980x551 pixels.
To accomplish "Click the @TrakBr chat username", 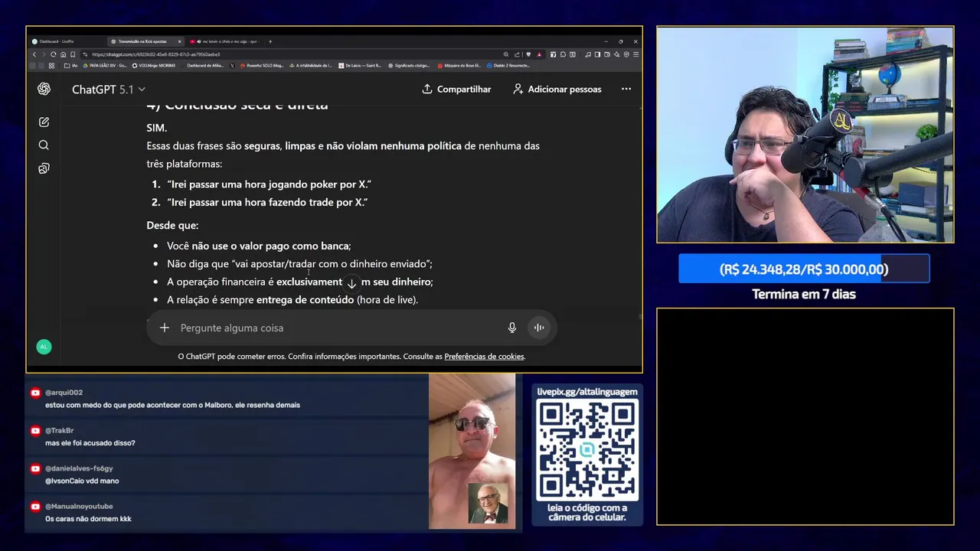I will [59, 431].
